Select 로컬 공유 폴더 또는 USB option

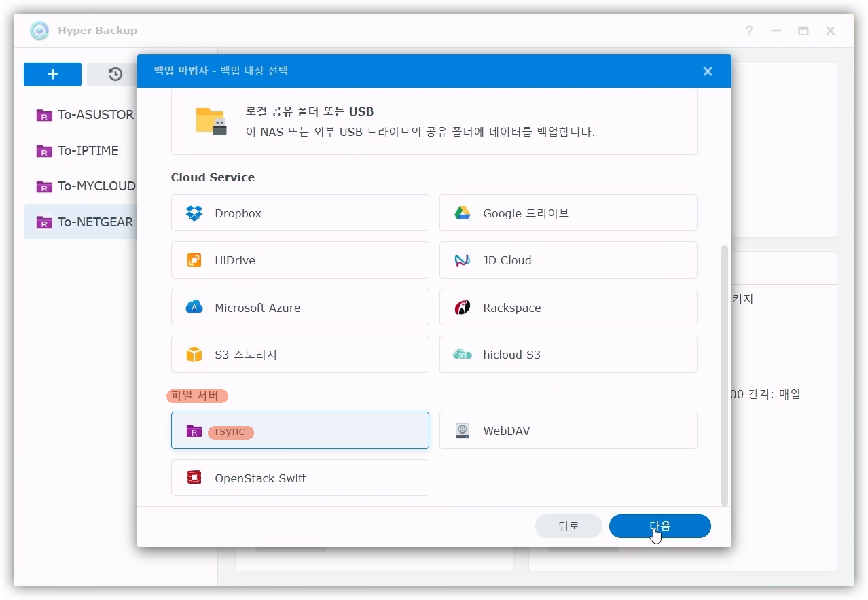tap(433, 122)
